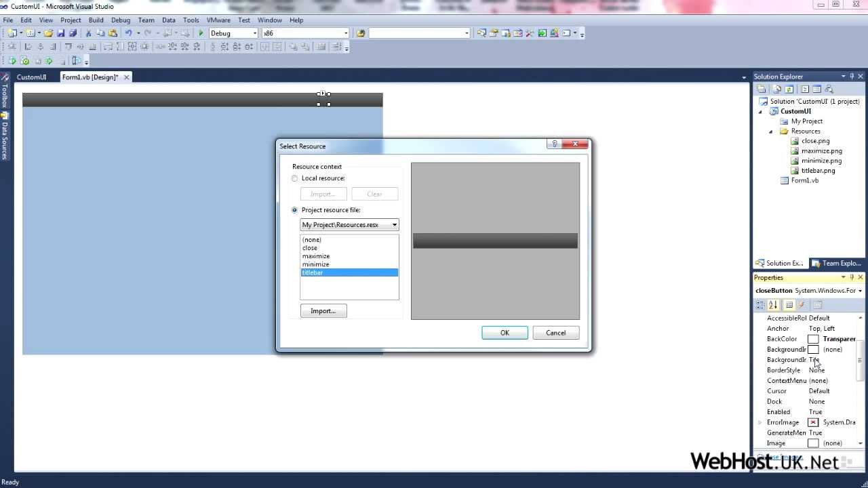
Task: Select 'minimize' in the resource list
Action: click(x=349, y=264)
